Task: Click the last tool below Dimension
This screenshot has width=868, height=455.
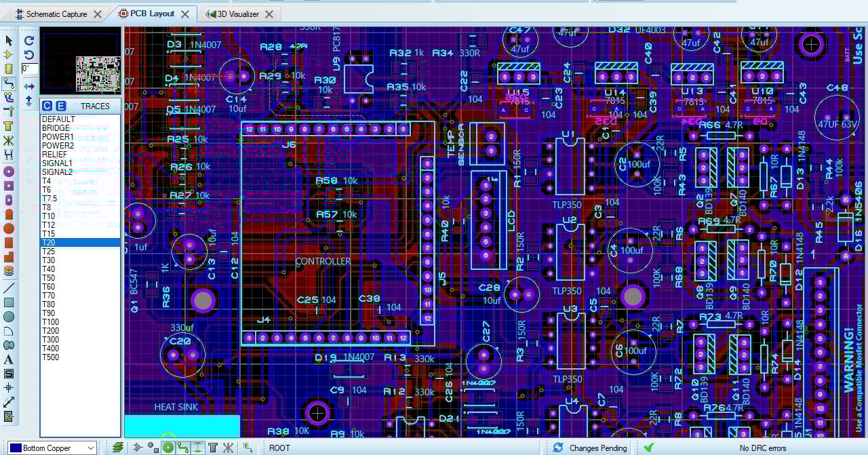Action: click(x=9, y=416)
